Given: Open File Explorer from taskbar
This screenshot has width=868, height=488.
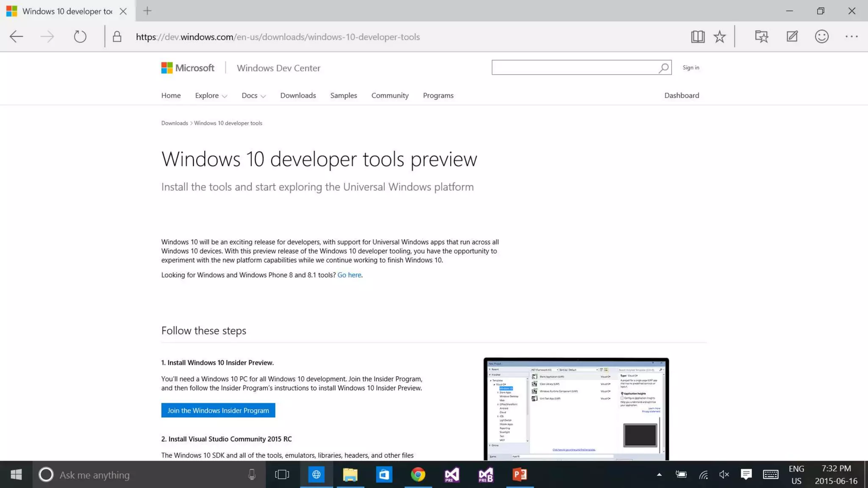Looking at the screenshot, I should point(350,474).
